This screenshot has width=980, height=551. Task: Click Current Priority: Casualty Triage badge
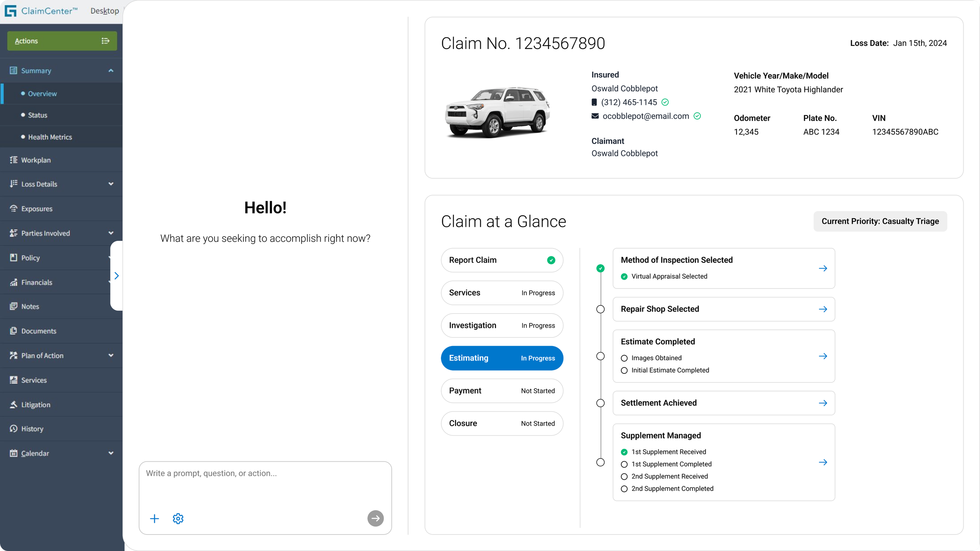(880, 221)
